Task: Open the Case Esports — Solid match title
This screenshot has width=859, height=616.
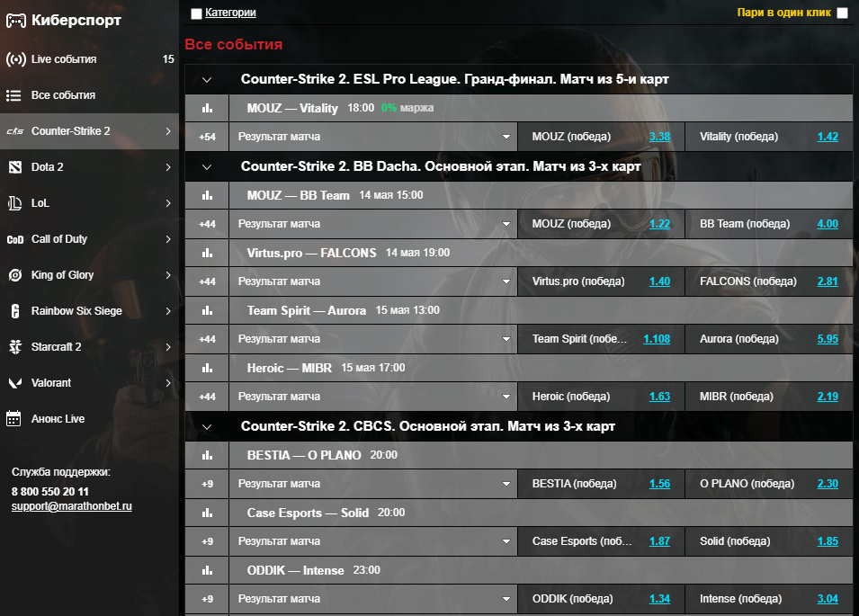Action: (x=308, y=513)
